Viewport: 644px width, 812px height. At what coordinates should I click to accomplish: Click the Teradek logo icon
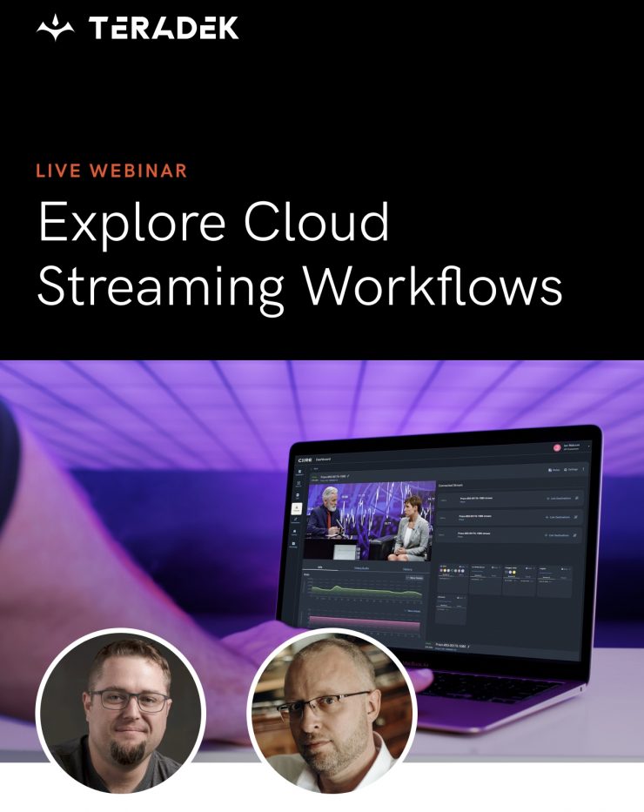click(x=55, y=28)
